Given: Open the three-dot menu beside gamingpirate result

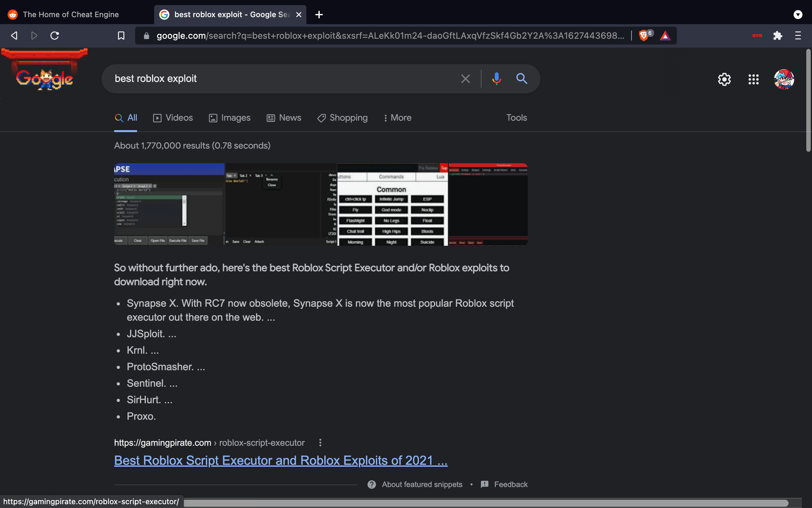Looking at the screenshot, I should [x=320, y=443].
